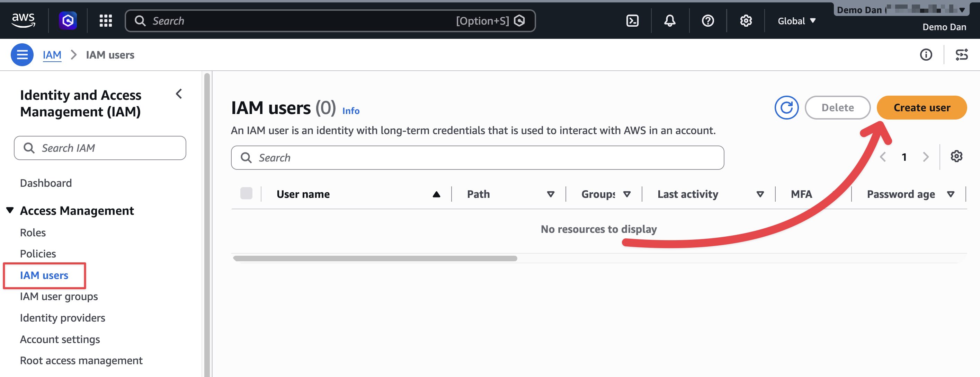Click the Search IAM field
The width and height of the screenshot is (980, 377).
[100, 148]
